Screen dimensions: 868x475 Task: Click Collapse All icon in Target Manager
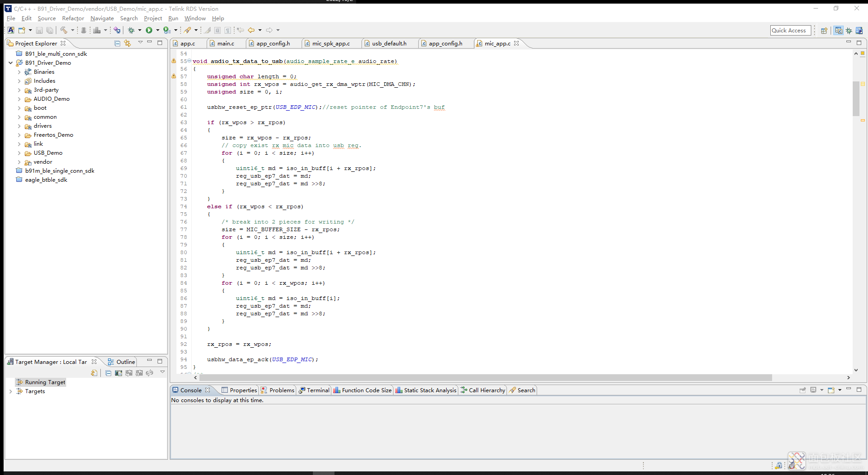(108, 373)
